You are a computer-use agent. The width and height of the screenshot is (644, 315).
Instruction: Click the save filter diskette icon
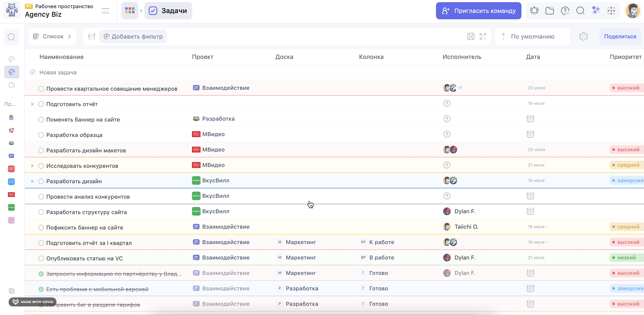(471, 36)
